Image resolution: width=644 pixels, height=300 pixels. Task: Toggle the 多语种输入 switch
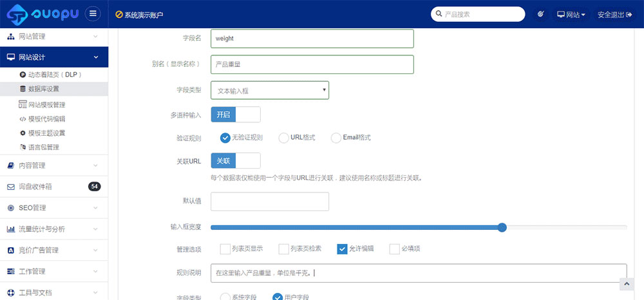point(236,115)
